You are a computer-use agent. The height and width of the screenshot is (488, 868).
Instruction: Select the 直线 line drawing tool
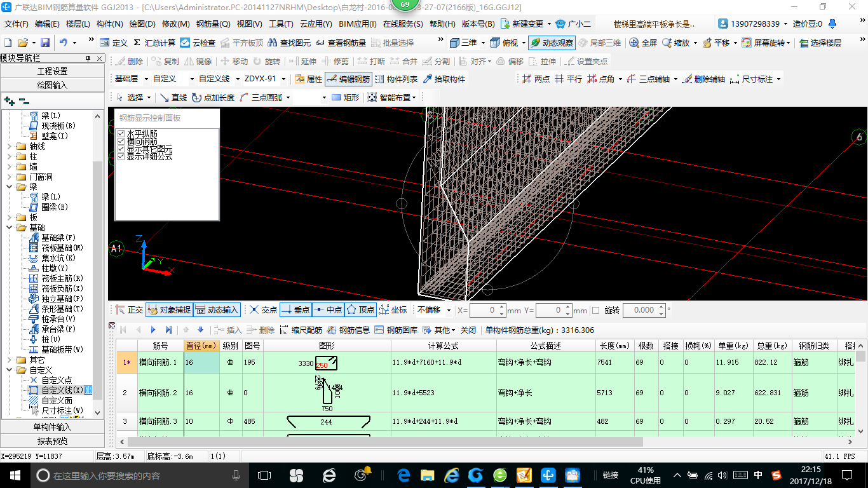pyautogui.click(x=173, y=97)
